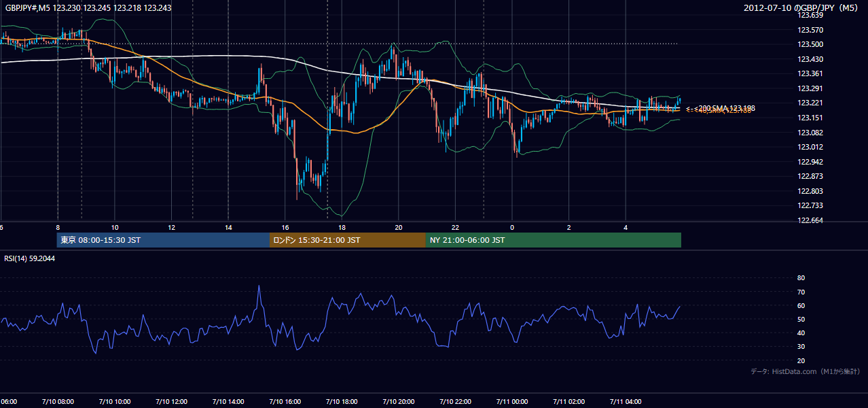Click price axis label 122.803
The image size is (868, 408).
[x=810, y=191]
